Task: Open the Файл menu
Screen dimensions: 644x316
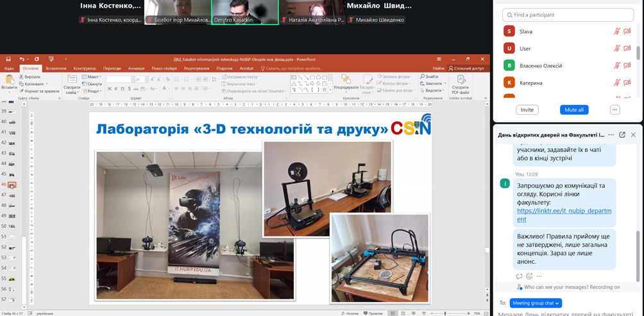Action: 10,69
